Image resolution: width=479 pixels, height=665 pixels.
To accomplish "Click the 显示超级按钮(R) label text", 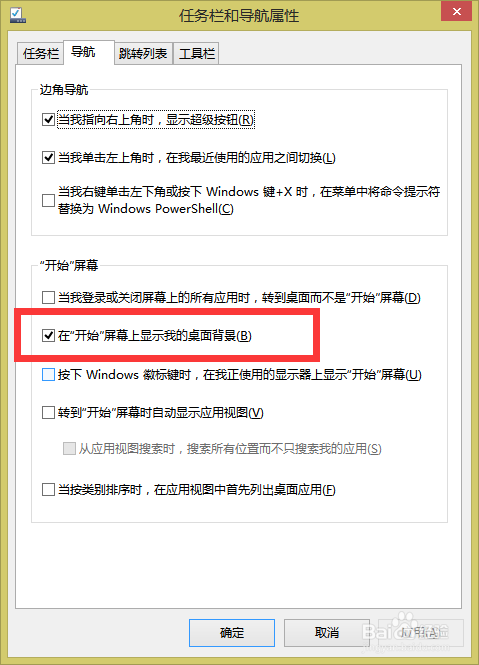I will (x=210, y=120).
